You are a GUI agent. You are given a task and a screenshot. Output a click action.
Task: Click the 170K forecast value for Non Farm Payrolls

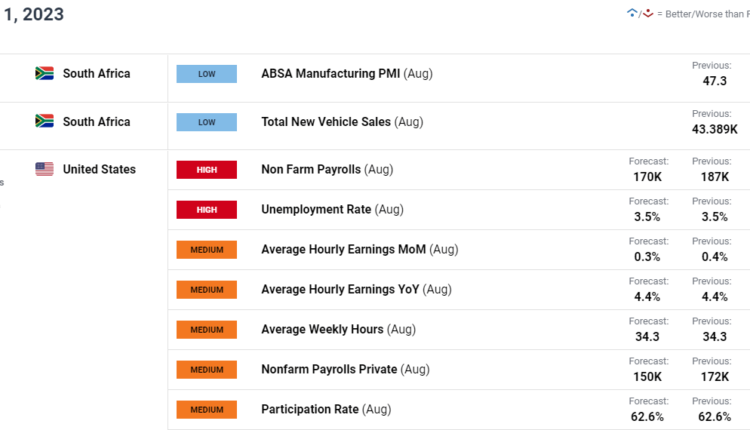(x=647, y=177)
